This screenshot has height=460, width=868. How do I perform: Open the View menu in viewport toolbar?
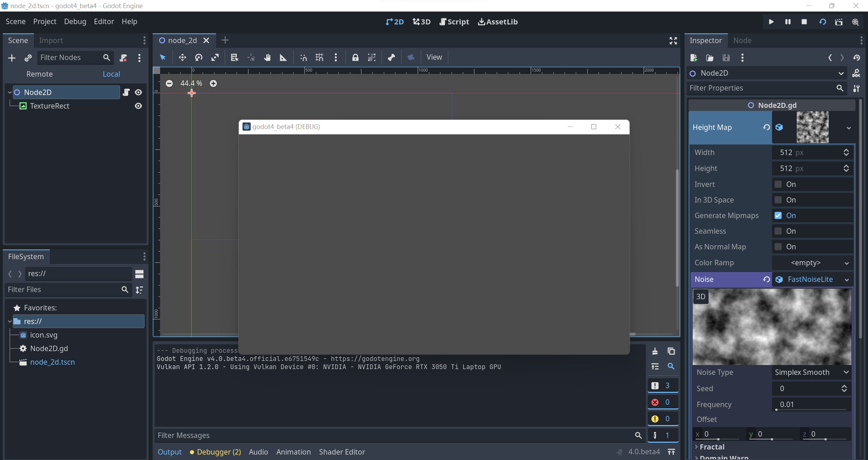(434, 57)
